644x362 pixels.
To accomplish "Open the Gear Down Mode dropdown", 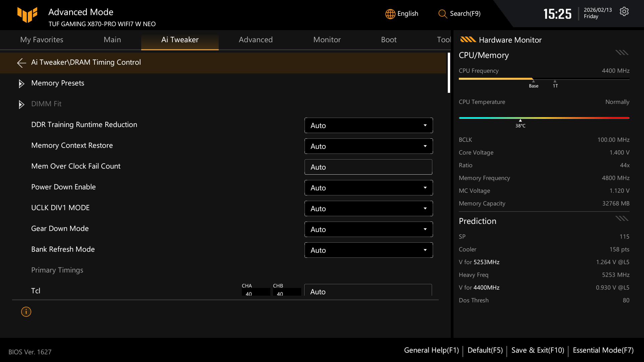I will click(368, 229).
